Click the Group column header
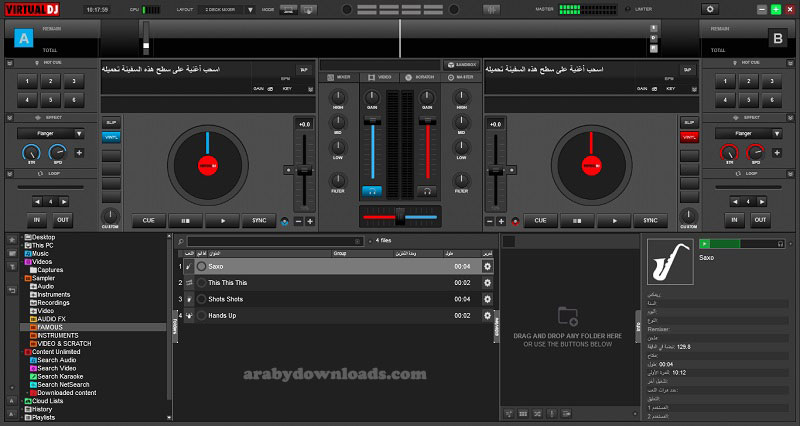This screenshot has width=800, height=426. (x=339, y=253)
